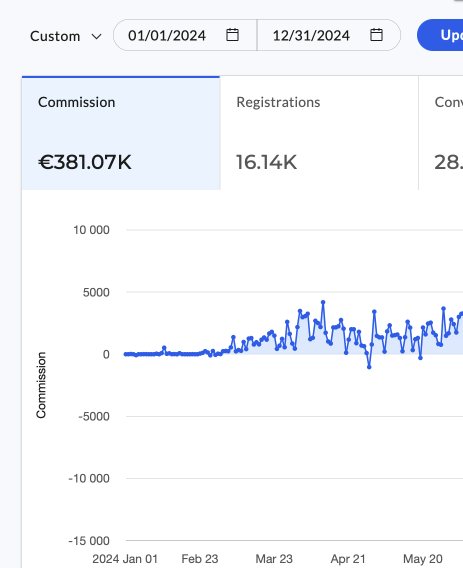The height and width of the screenshot is (568, 463).
Task: Click the 2024 Jan 01 axis label
Action: pyautogui.click(x=125, y=559)
